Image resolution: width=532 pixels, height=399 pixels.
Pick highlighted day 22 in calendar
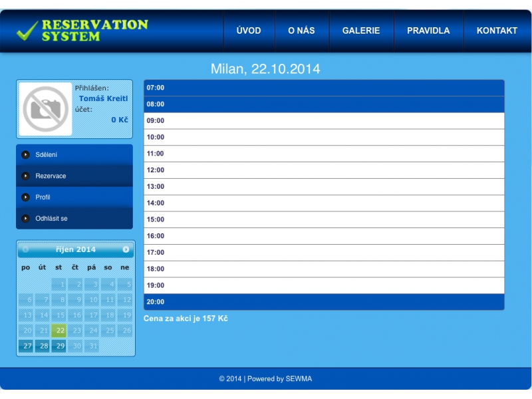59,331
